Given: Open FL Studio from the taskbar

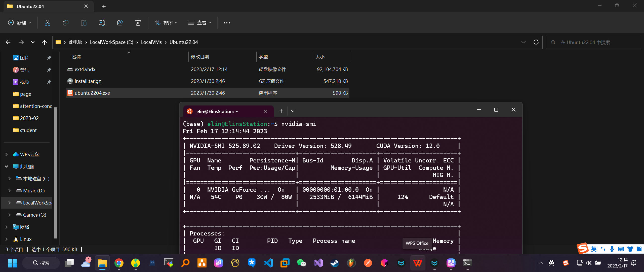Looking at the screenshot, I should point(351,263).
